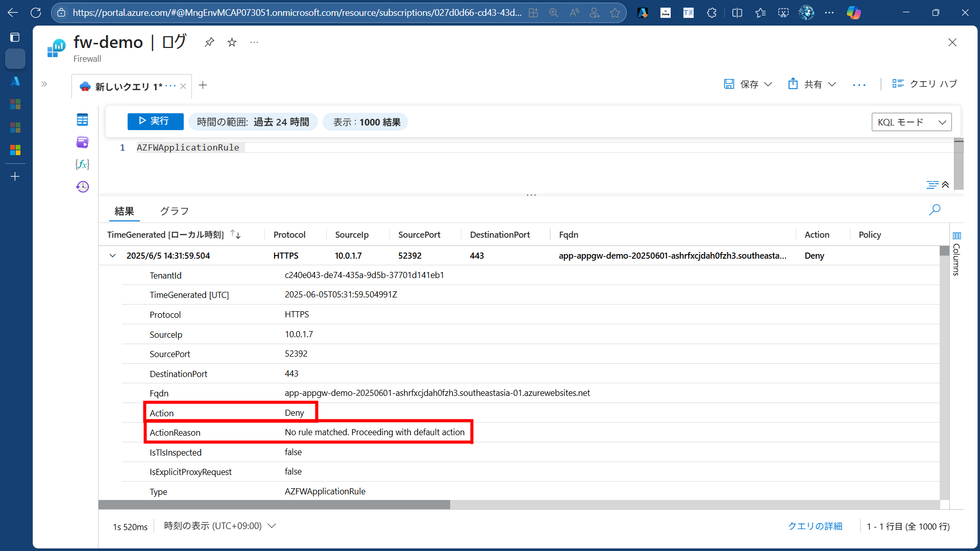Click the 共有 share button
This screenshot has width=980, height=551.
coord(805,84)
